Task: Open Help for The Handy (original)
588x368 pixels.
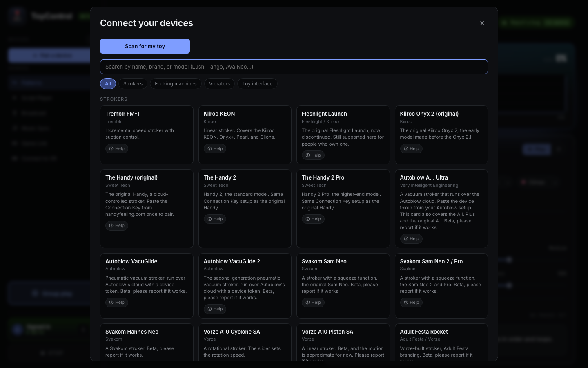Action: (117, 226)
